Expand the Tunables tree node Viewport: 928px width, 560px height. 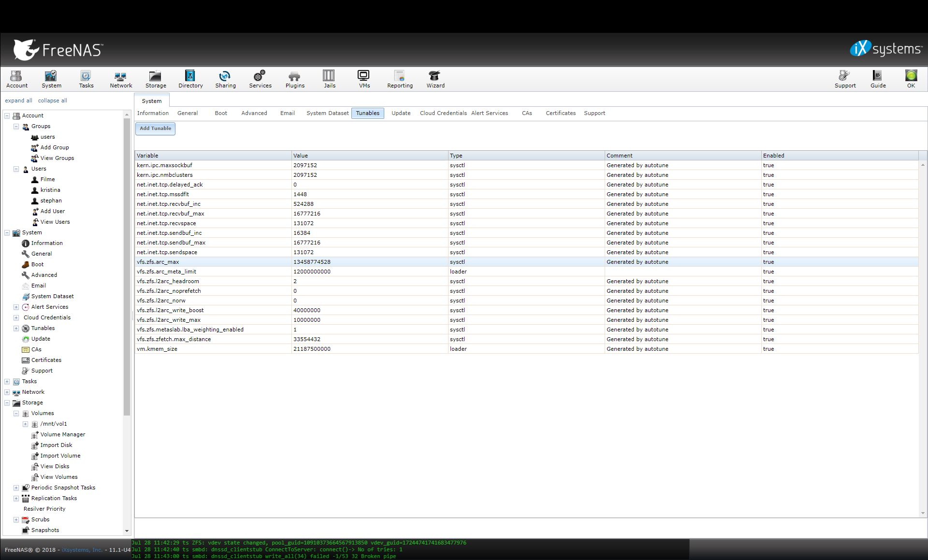click(x=16, y=328)
